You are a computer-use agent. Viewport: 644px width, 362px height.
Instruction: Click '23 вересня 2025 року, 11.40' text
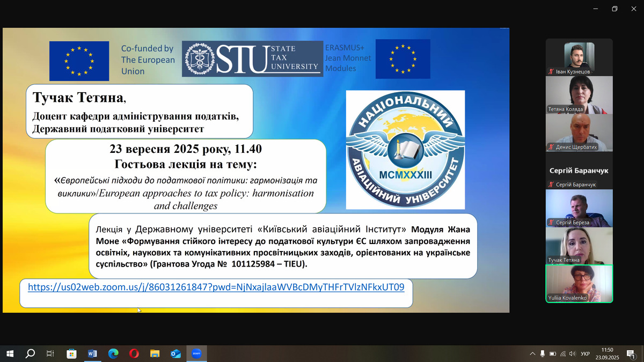(x=185, y=149)
